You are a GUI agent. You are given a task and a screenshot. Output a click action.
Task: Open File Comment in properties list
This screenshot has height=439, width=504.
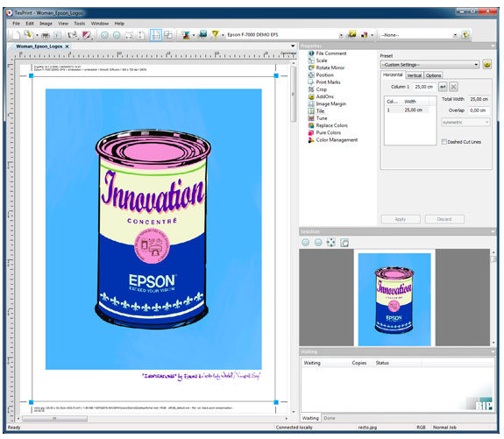(x=331, y=53)
